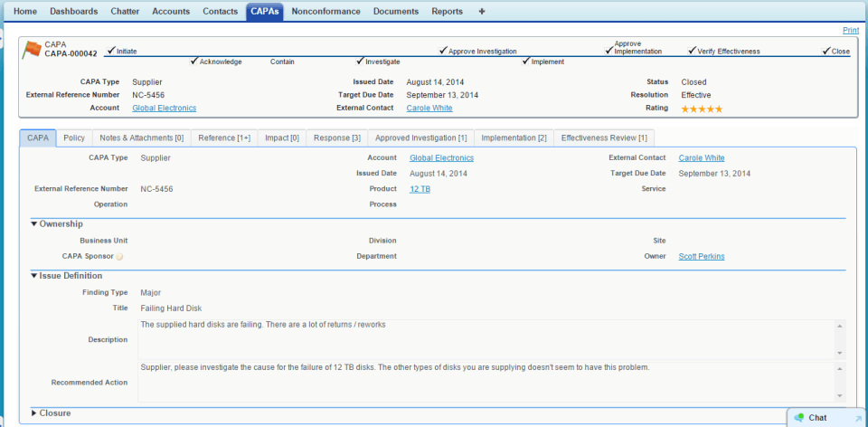
Task: Open Carole White link in CAPA tab
Action: coord(702,158)
